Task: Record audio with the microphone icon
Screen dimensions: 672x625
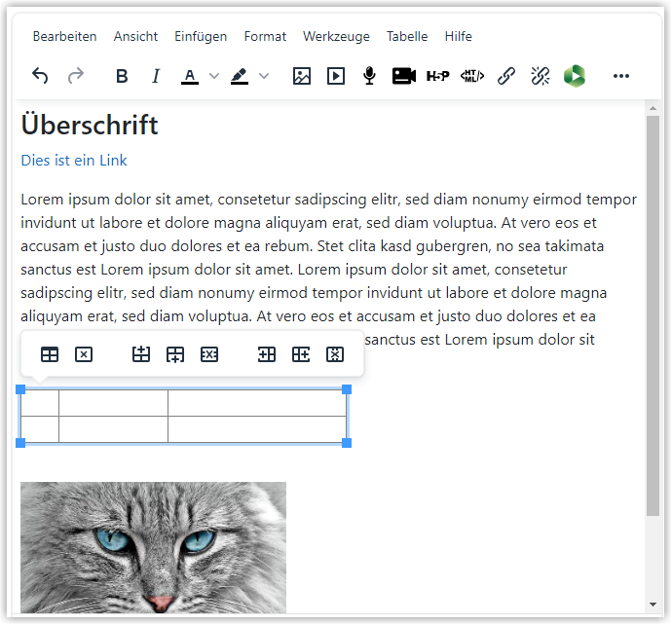Action: [x=369, y=76]
